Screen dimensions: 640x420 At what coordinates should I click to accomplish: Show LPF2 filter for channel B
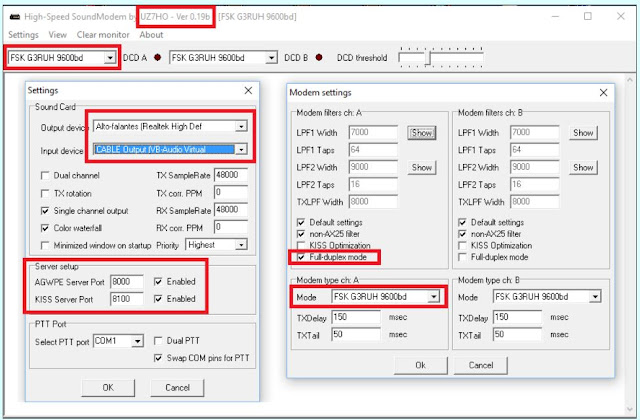coord(583,168)
